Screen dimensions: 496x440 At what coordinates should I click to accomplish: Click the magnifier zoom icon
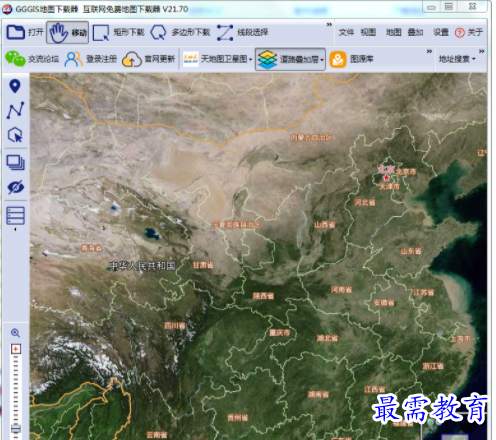(15, 333)
